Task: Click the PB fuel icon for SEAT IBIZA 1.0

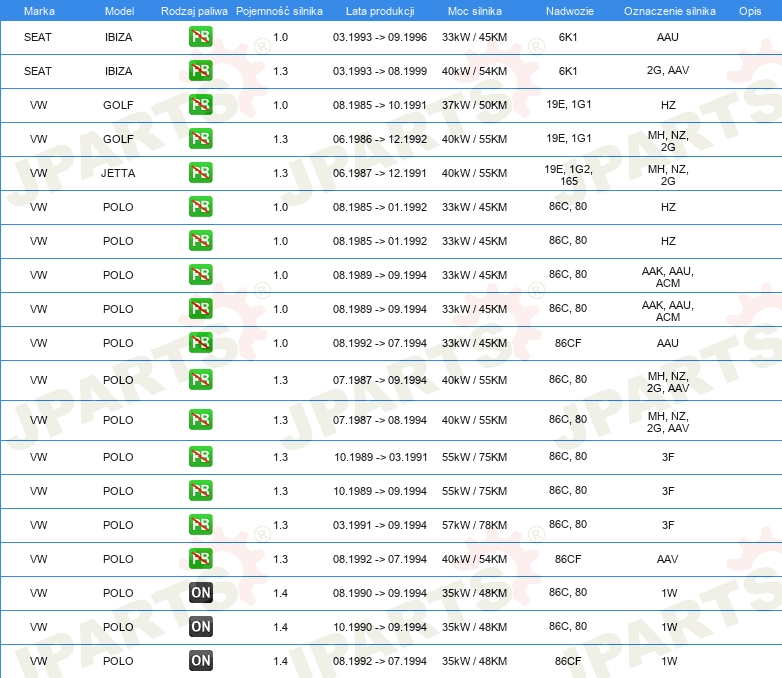Action: click(200, 37)
